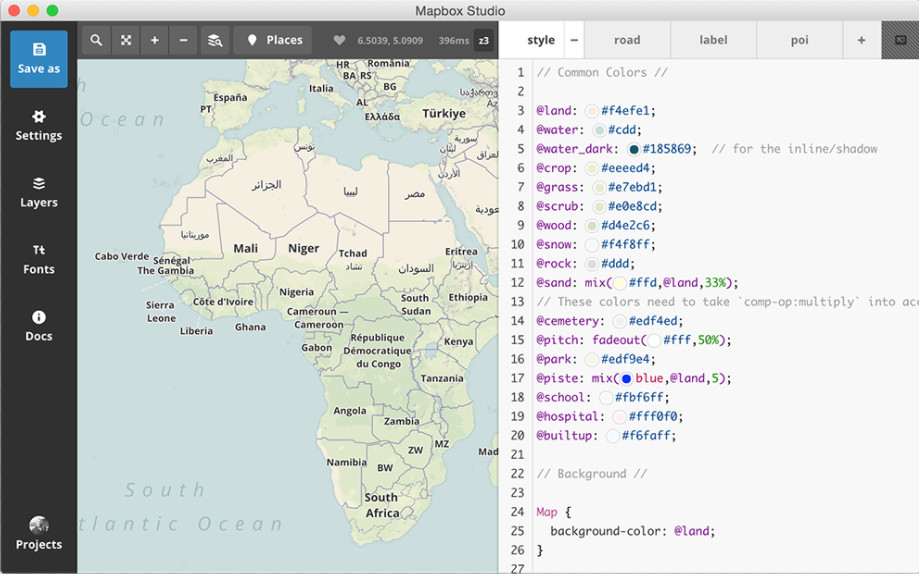This screenshot has width=919, height=574.
Task: Open the @grass color swatch
Action: pos(599,187)
